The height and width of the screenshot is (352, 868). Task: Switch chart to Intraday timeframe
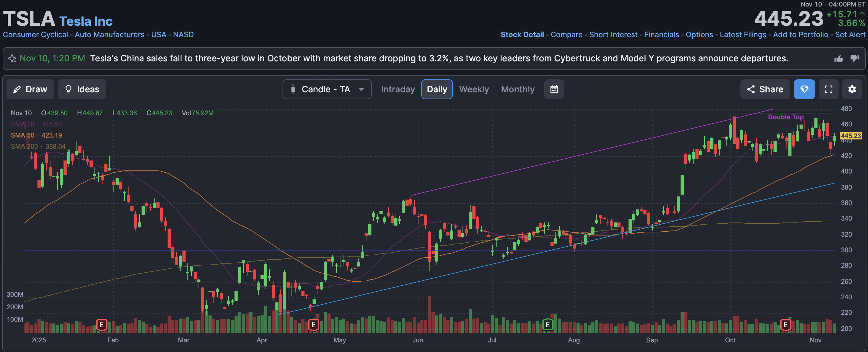[x=398, y=89]
